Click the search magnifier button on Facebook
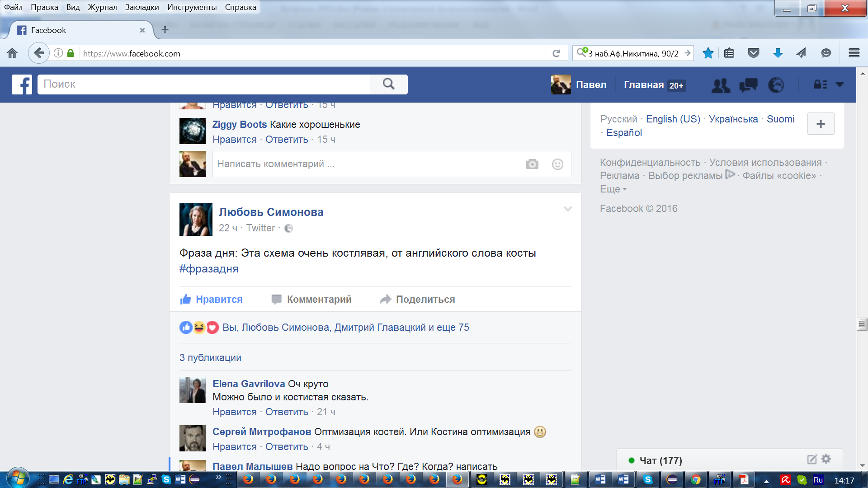Screen dimensions: 868x488 click(x=388, y=84)
